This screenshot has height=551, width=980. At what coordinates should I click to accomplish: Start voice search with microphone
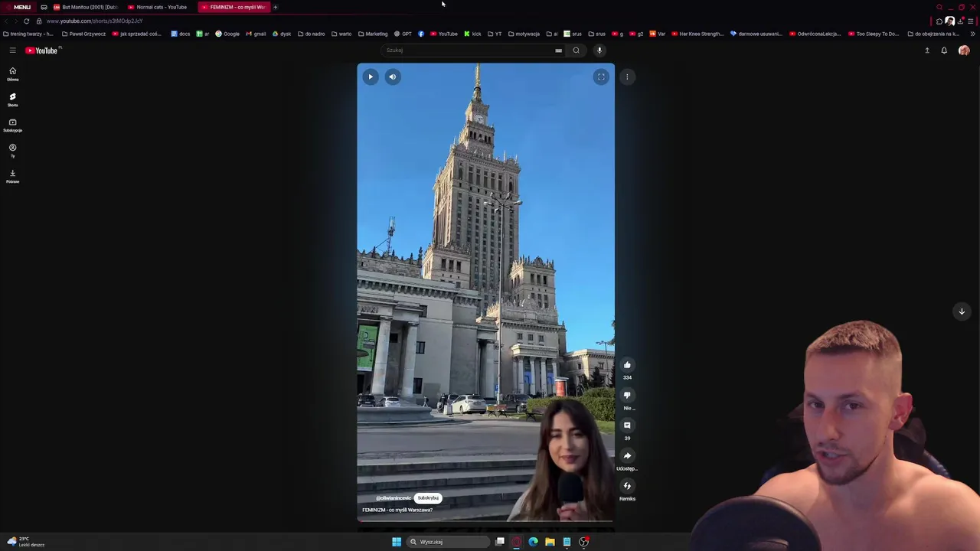point(599,51)
